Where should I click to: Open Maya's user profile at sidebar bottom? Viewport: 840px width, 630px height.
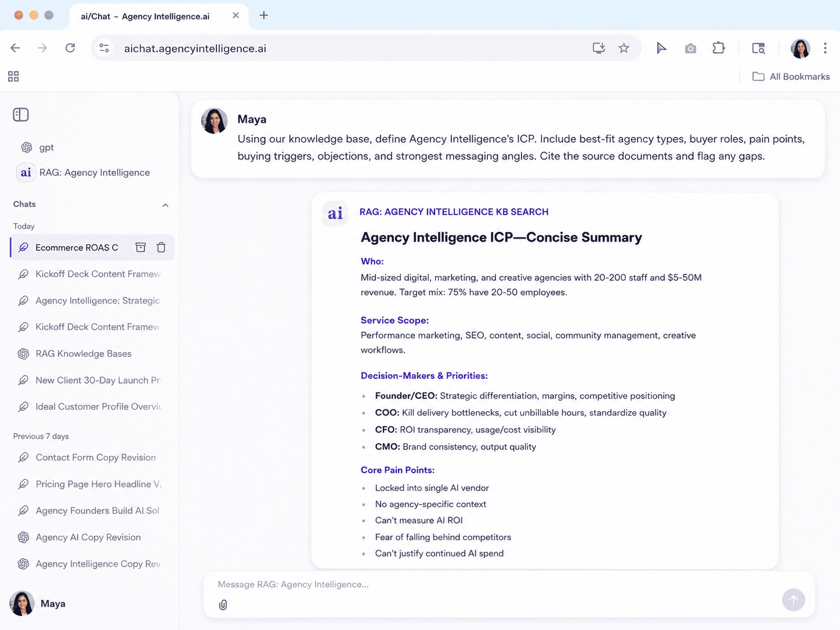38,604
